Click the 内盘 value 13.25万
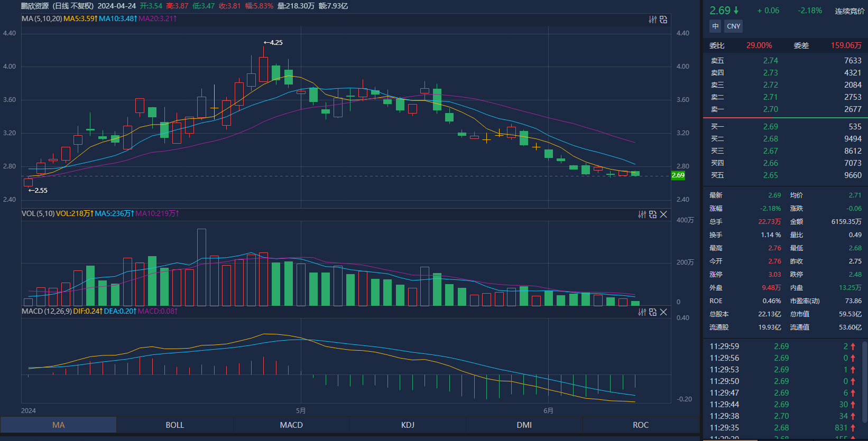The height and width of the screenshot is (441, 868). click(850, 288)
